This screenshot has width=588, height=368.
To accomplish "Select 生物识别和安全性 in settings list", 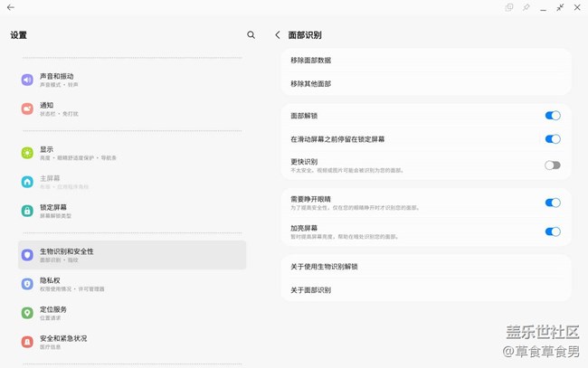I will (132, 255).
